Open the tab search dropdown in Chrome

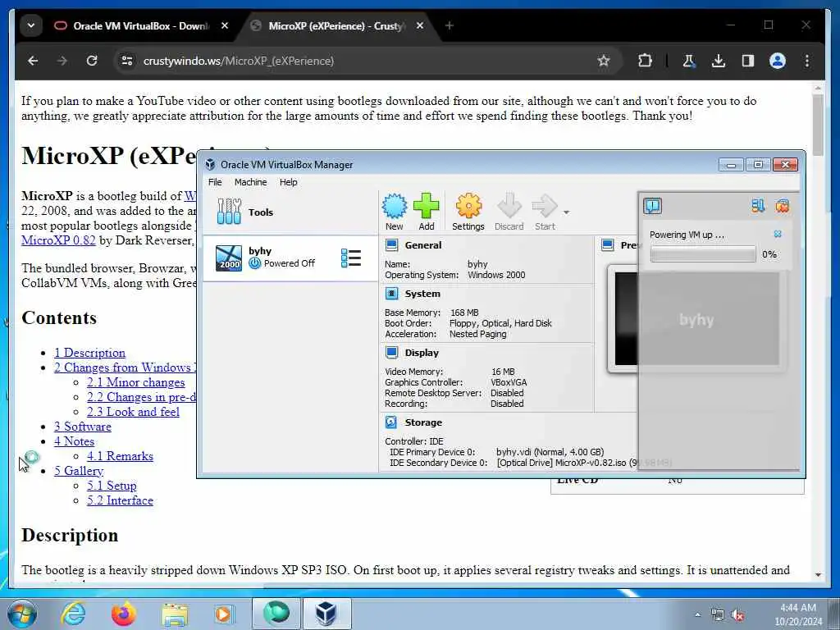[x=31, y=25]
